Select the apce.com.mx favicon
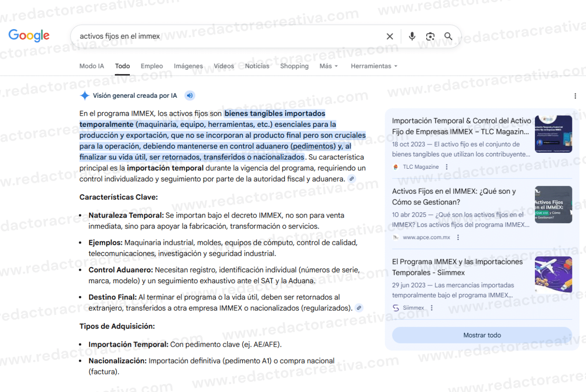This screenshot has height=392, width=586. pyautogui.click(x=396, y=237)
